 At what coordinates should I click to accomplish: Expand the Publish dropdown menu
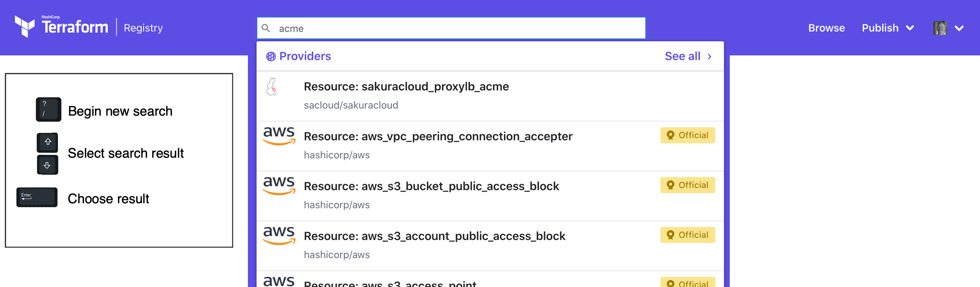pyautogui.click(x=888, y=28)
